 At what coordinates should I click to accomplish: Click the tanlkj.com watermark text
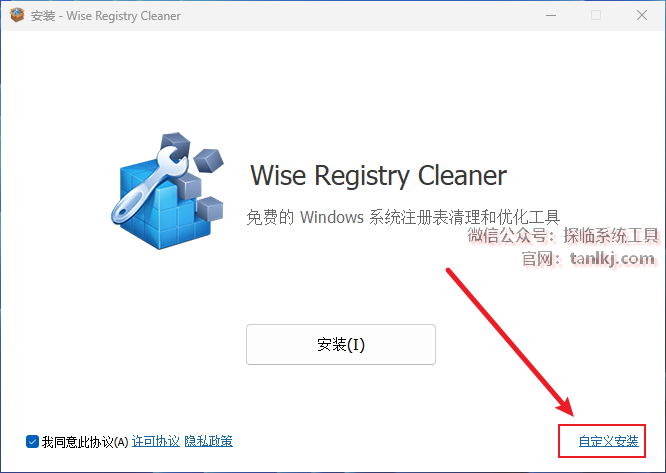[x=612, y=258]
